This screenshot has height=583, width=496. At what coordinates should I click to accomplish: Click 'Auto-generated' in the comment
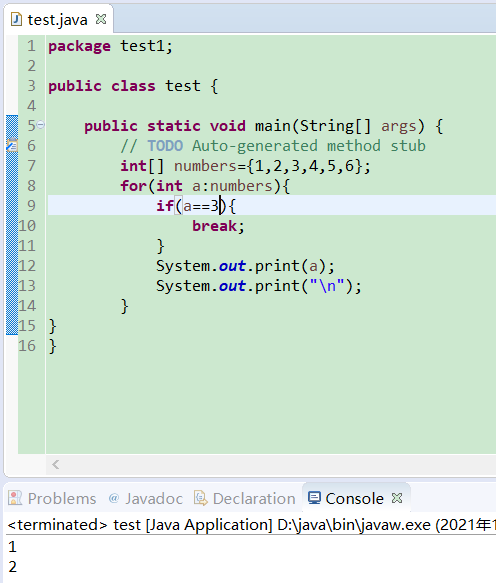pos(255,146)
